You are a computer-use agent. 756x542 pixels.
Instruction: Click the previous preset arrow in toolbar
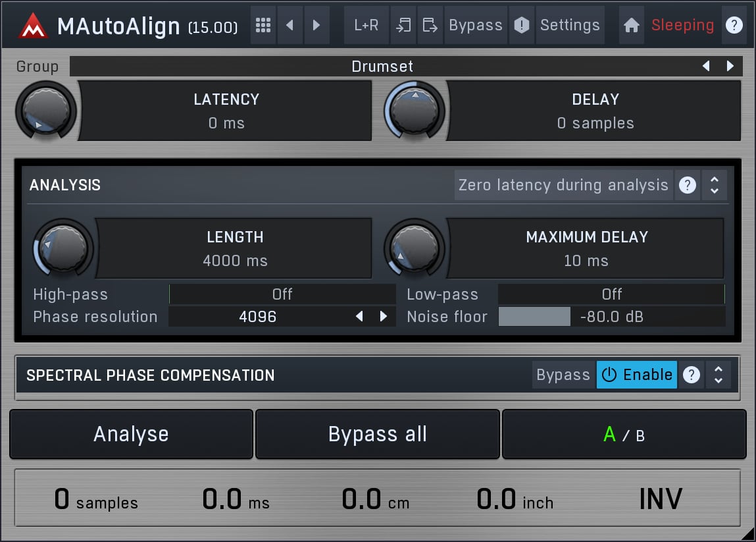point(290,26)
